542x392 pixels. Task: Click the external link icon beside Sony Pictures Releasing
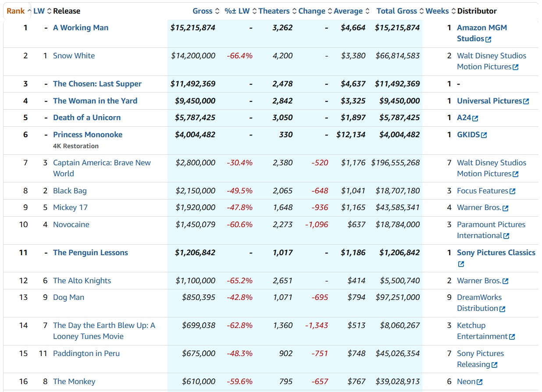click(495, 365)
